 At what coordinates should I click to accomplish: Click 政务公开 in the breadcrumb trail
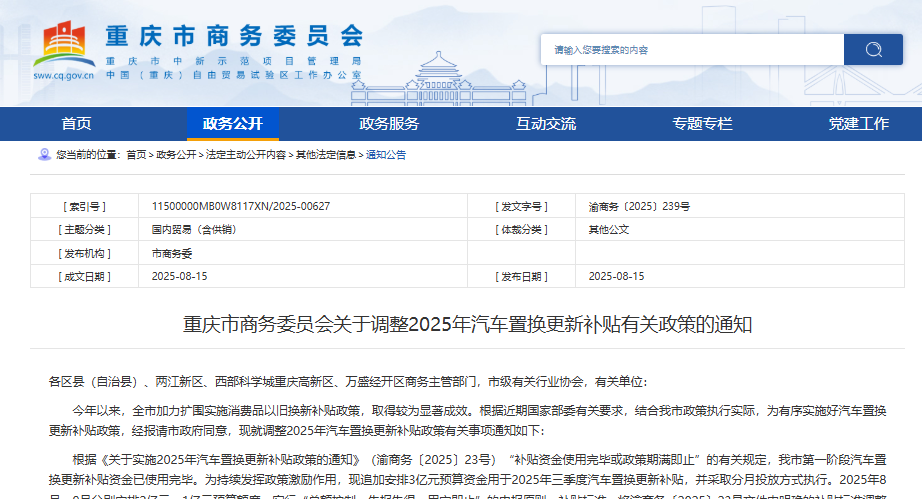point(176,155)
